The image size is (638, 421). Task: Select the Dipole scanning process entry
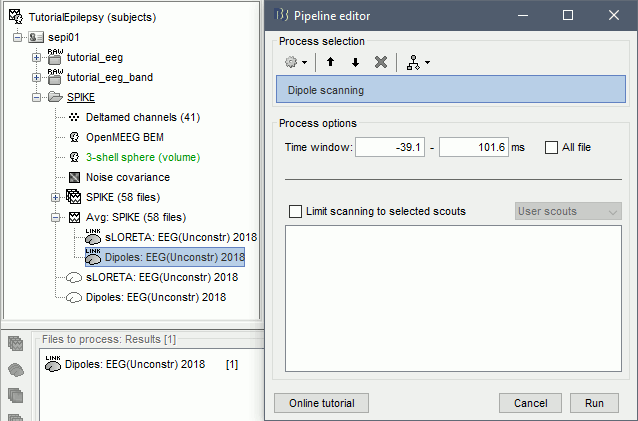pyautogui.click(x=451, y=90)
